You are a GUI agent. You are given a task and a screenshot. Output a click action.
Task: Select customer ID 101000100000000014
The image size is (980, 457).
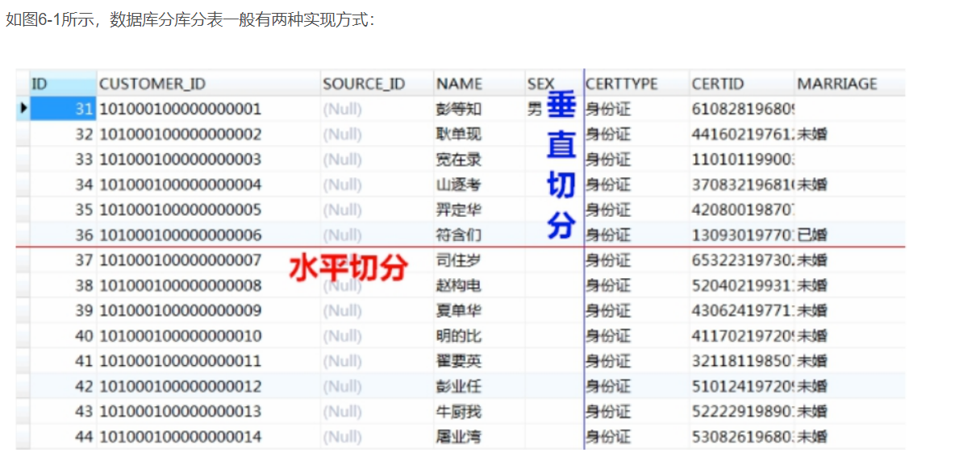point(180,437)
